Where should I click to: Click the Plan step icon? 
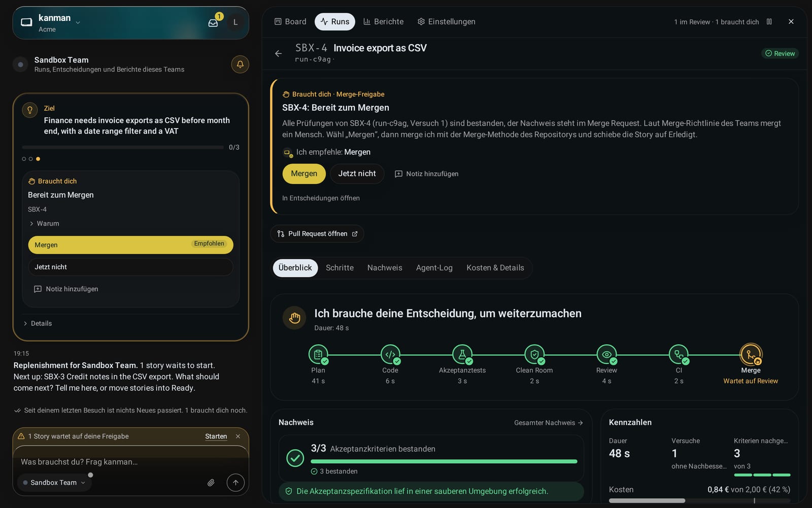[x=318, y=355]
